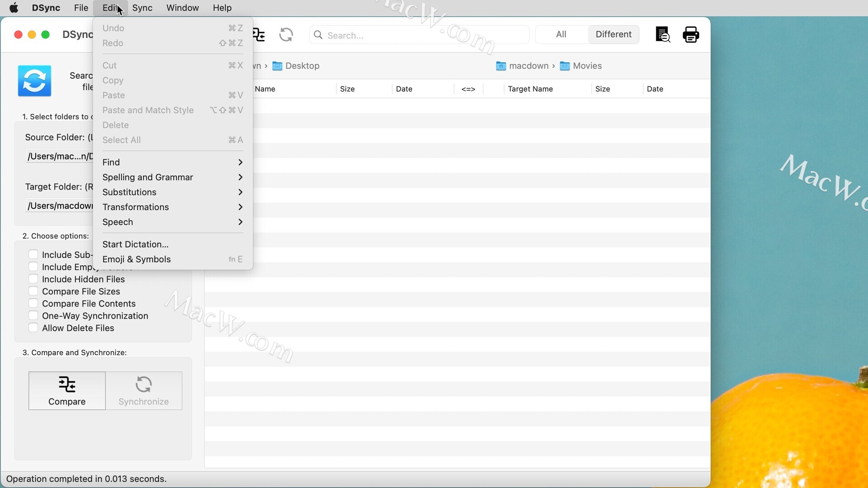Close the open Edit menu
868x488 pixels.
110,8
